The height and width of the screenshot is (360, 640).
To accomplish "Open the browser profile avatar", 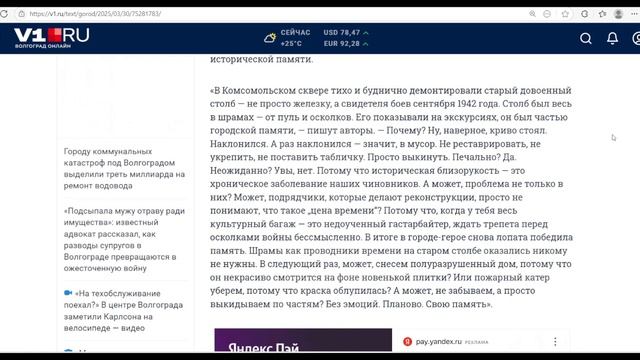I will [x=618, y=14].
